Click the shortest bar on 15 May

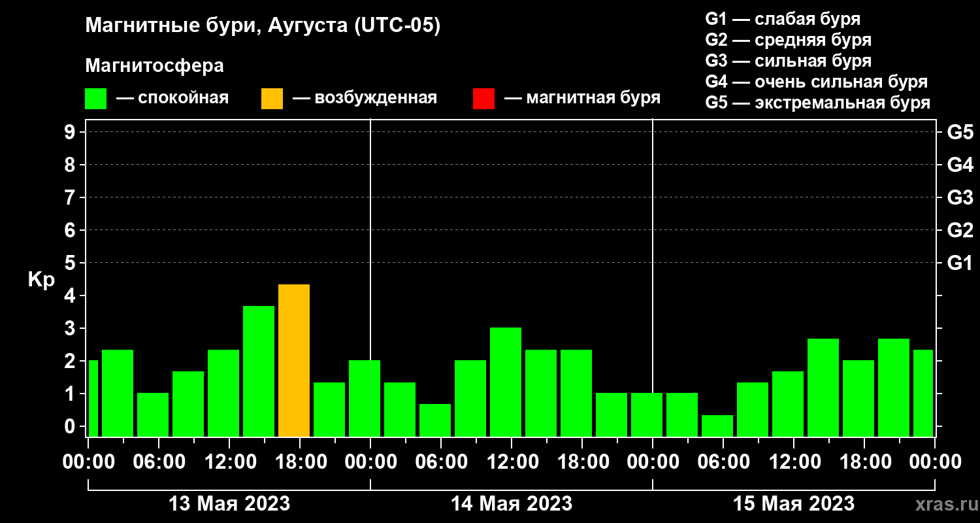[x=717, y=426]
